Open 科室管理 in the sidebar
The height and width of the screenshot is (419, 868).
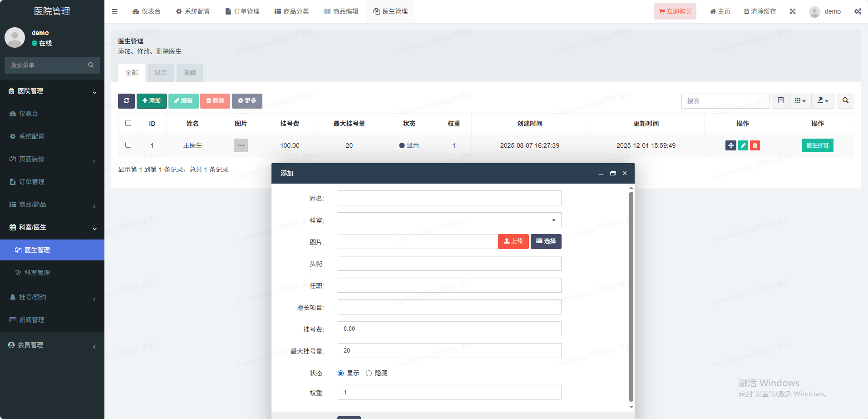pyautogui.click(x=37, y=273)
